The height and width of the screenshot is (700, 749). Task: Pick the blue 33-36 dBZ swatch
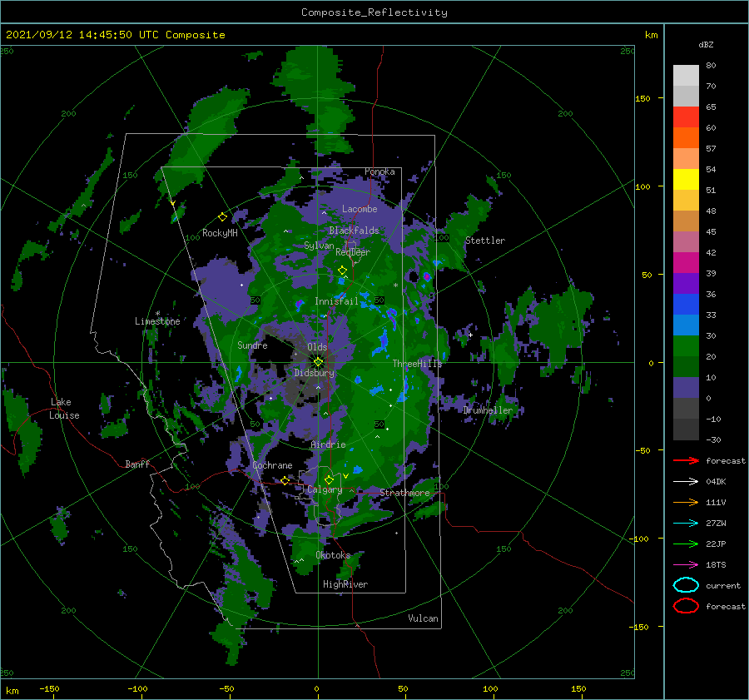tap(686, 305)
